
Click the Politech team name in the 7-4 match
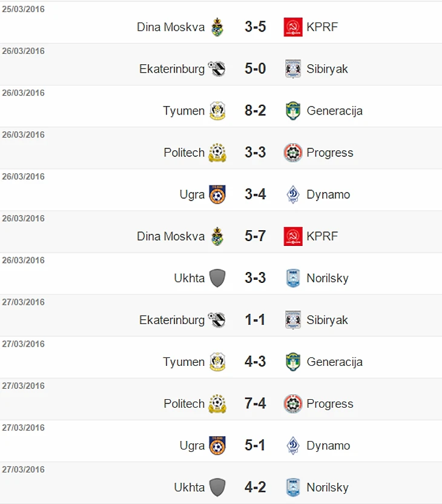coord(184,403)
